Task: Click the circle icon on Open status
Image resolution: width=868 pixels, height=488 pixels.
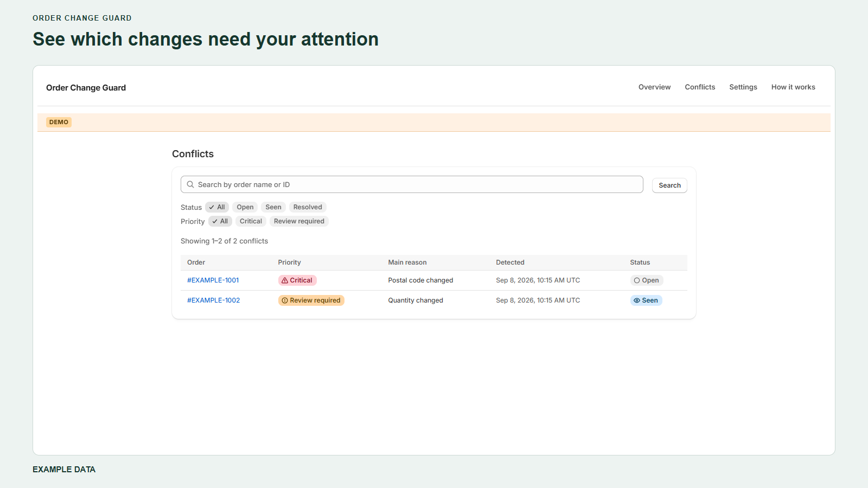Action: click(637, 280)
